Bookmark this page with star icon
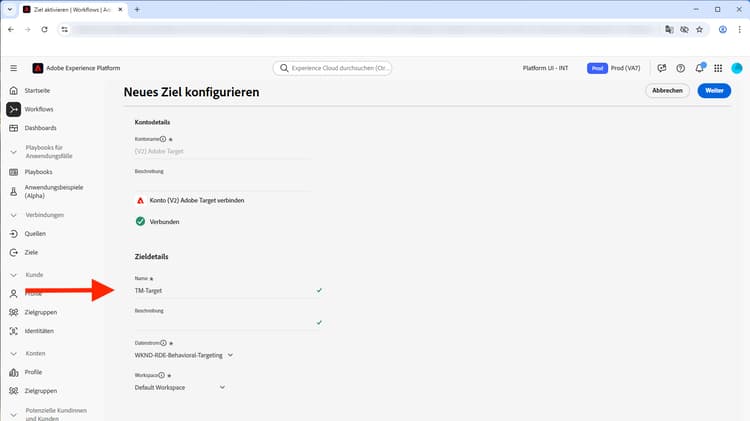 [x=699, y=30]
